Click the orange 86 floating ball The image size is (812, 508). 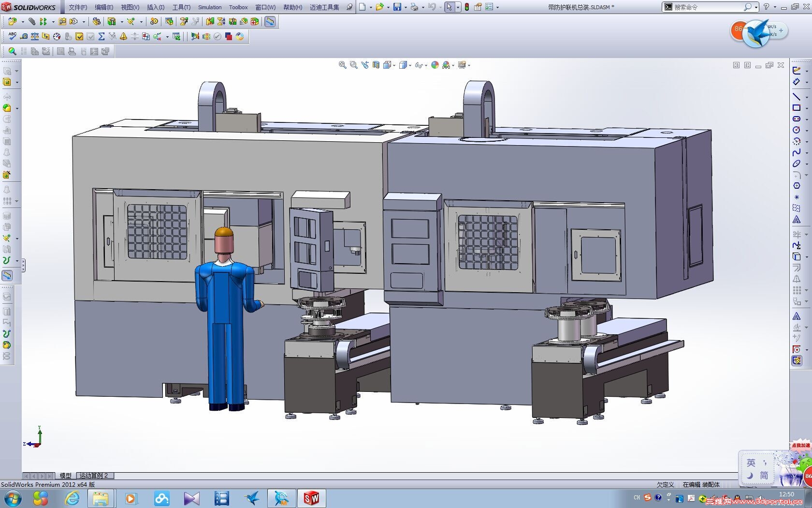739,30
